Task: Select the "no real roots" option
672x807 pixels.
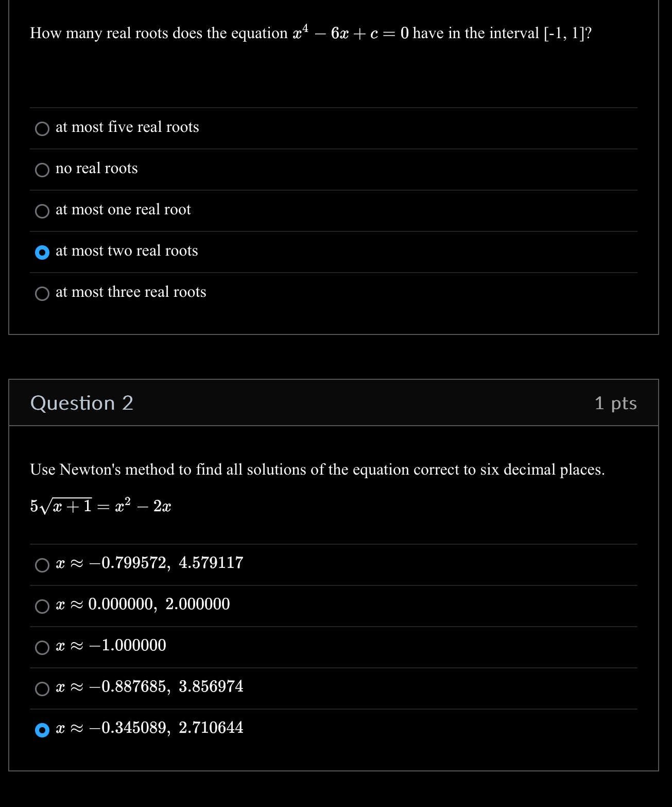Action: pyautogui.click(x=42, y=170)
